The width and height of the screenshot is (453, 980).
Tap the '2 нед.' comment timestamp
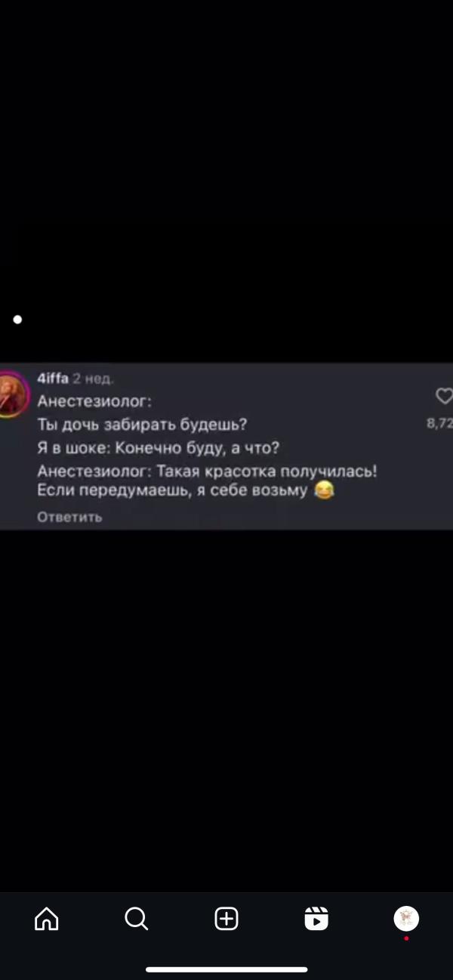click(93, 378)
